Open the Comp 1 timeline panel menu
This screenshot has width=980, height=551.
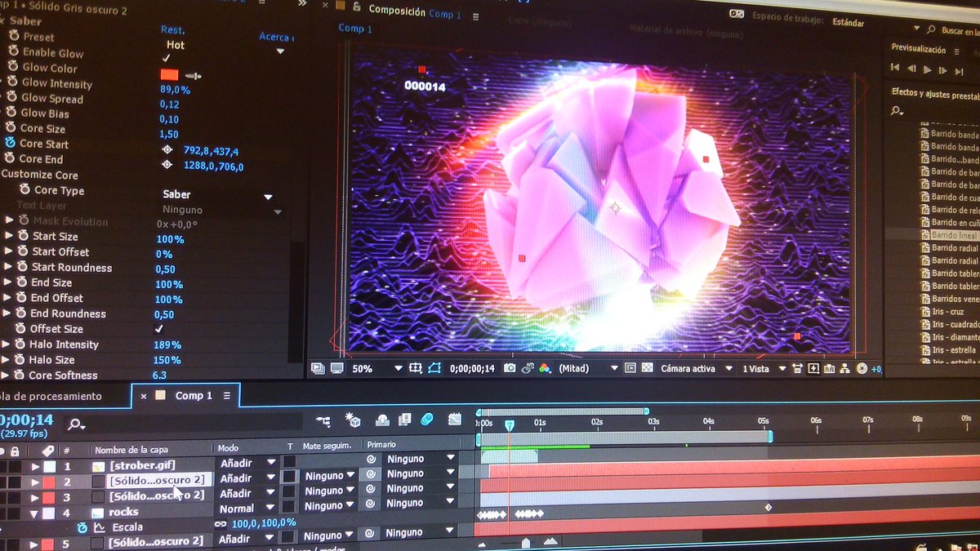(x=227, y=395)
